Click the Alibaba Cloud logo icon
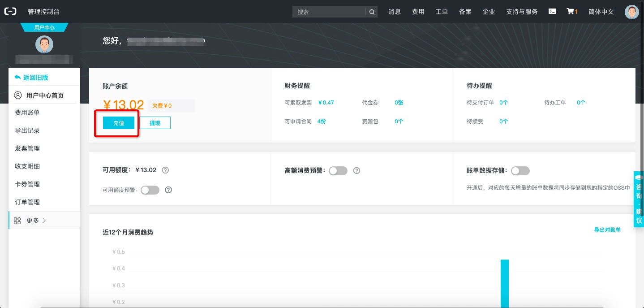This screenshot has width=644, height=308. click(x=10, y=12)
